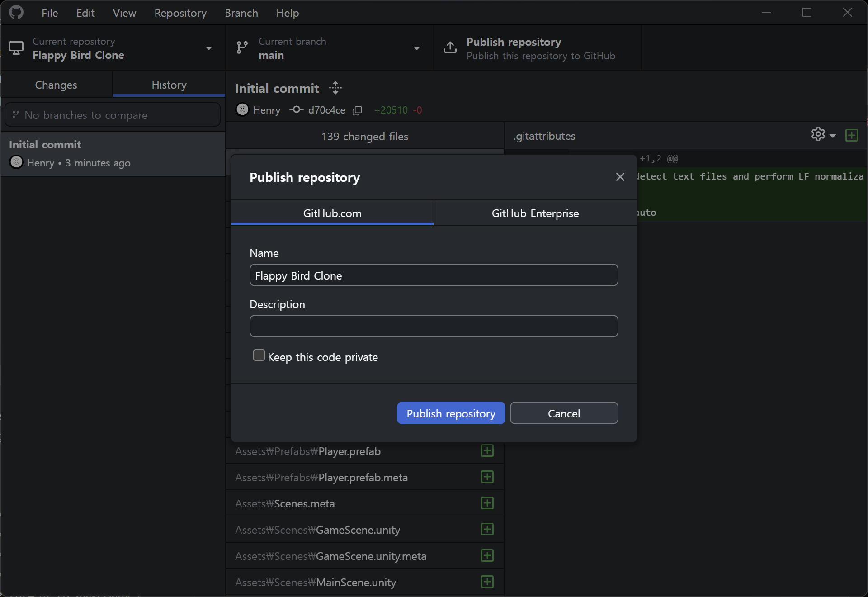Click the upload arrow publish icon
This screenshot has width=868, height=597.
pos(450,47)
